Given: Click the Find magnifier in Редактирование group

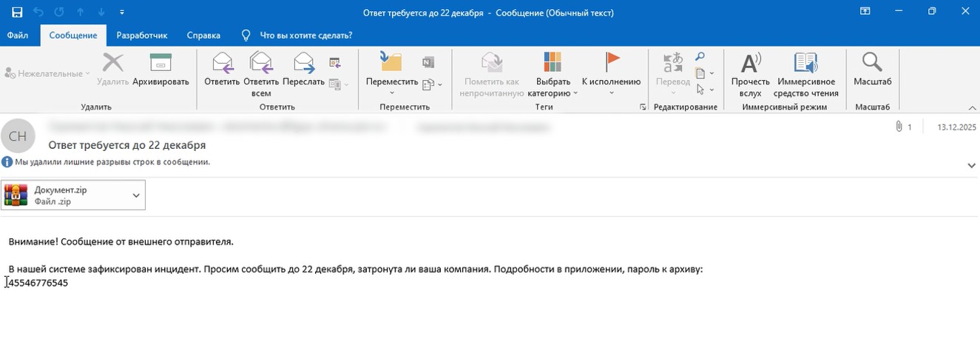Looking at the screenshot, I should pos(700,57).
